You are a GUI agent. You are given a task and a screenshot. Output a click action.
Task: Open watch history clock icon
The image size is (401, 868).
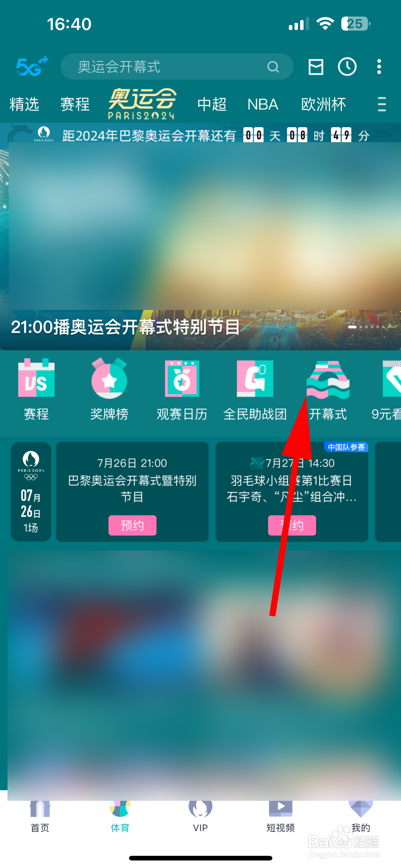tap(347, 67)
